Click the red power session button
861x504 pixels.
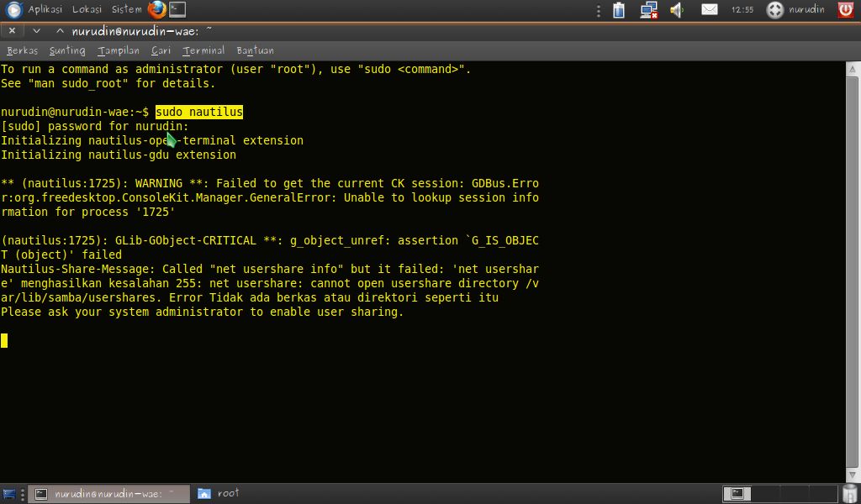pyautogui.click(x=846, y=10)
